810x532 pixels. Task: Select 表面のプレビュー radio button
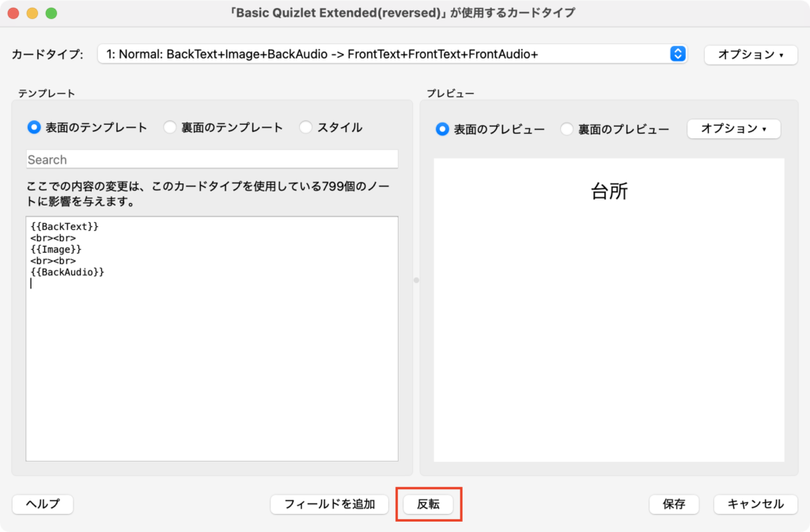click(442, 129)
